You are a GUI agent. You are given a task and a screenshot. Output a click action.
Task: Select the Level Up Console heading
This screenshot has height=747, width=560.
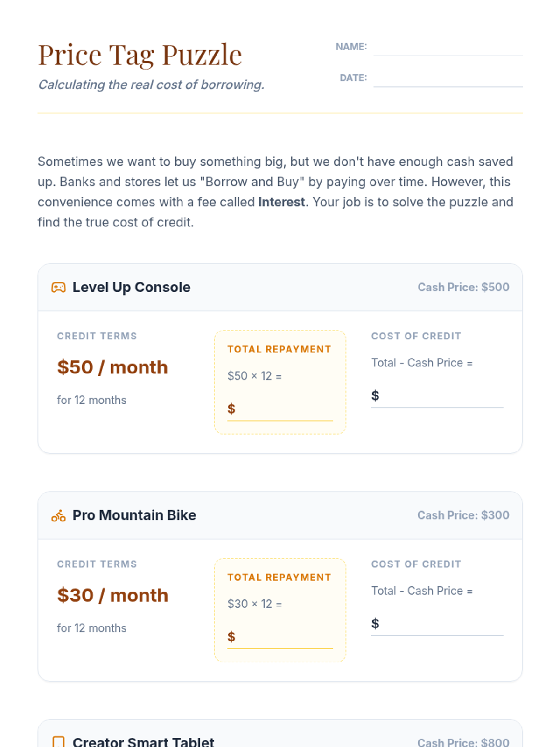[131, 288]
